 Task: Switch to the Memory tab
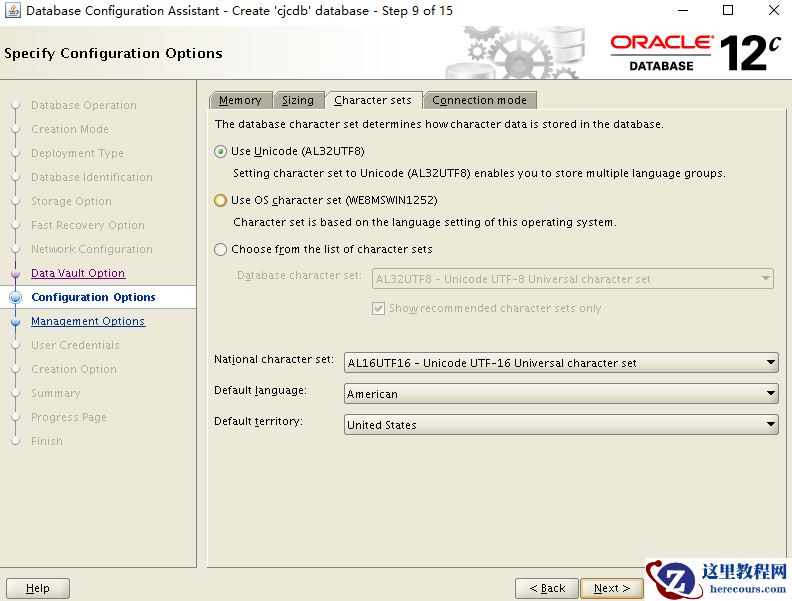point(240,100)
